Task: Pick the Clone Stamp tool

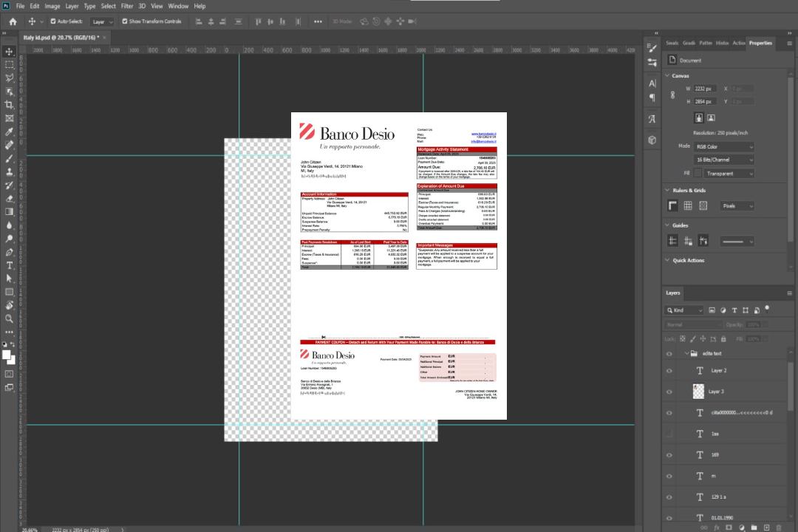Action: click(x=10, y=171)
